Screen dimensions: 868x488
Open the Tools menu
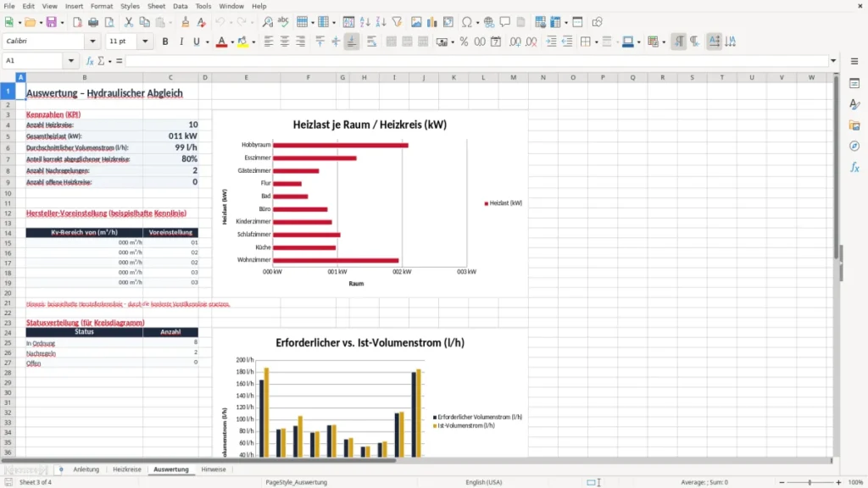coord(203,6)
